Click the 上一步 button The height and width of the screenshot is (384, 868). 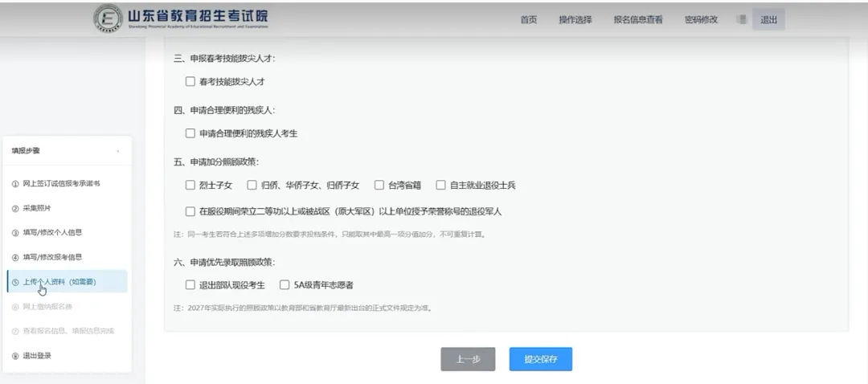pos(468,359)
